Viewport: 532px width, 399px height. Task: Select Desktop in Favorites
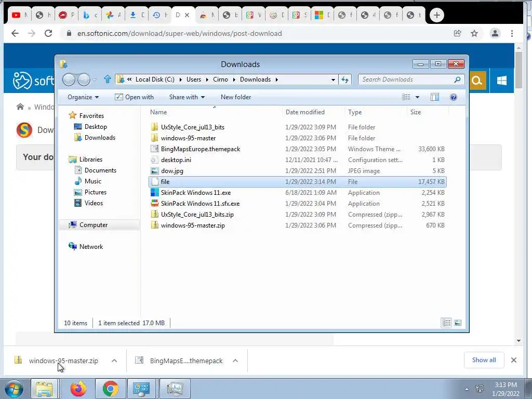90,127
